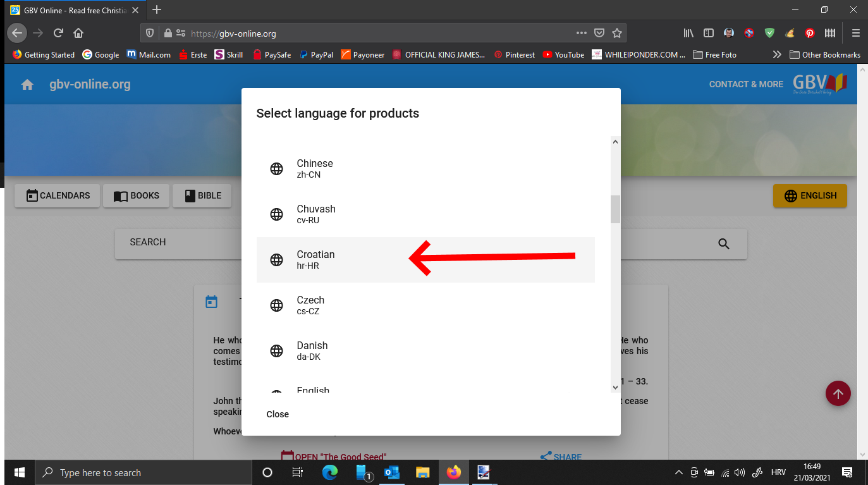Image resolution: width=868 pixels, height=485 pixels.
Task: Open the CALENDARS section button
Action: [x=58, y=196]
